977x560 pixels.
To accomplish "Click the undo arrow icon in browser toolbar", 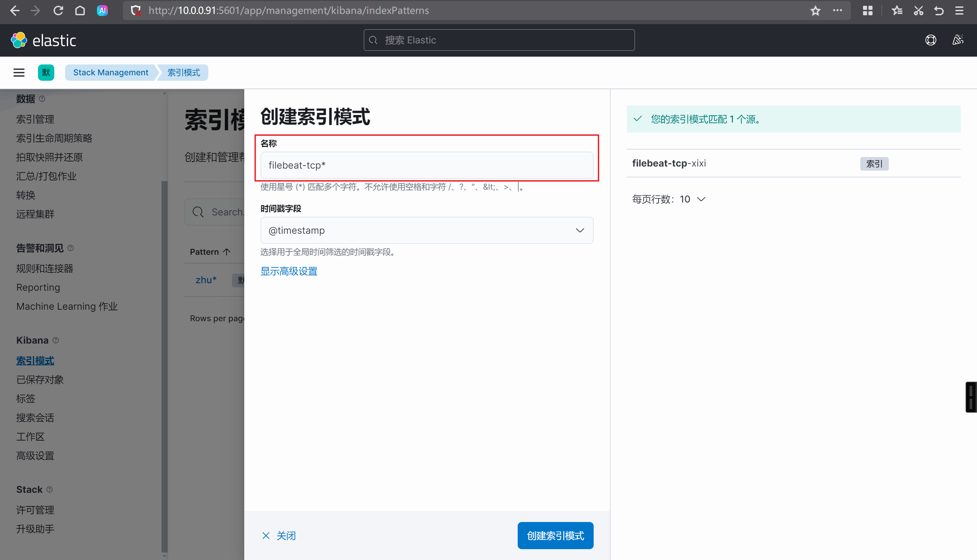I will pos(939,11).
